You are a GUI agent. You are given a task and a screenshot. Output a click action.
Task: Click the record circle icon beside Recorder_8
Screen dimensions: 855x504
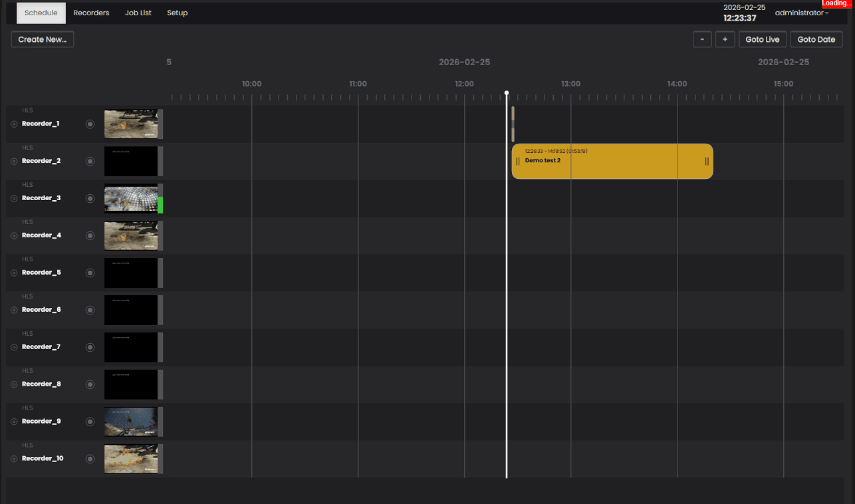pyautogui.click(x=90, y=384)
